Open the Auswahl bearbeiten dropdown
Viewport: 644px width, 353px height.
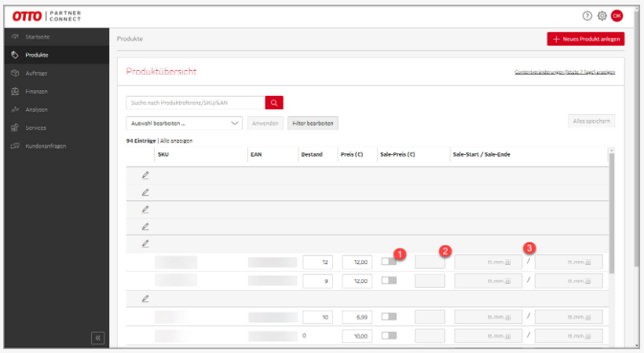click(184, 123)
